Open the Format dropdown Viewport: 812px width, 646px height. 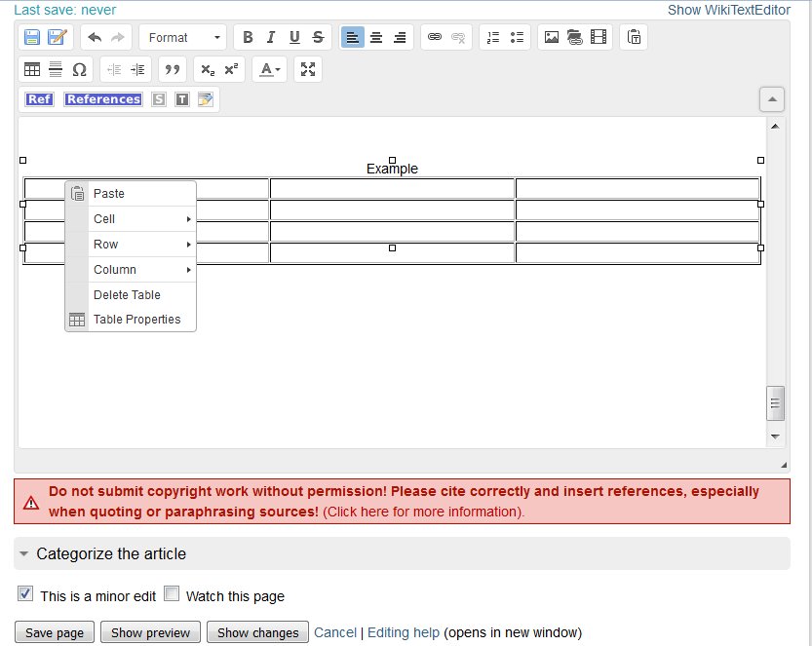coord(182,37)
